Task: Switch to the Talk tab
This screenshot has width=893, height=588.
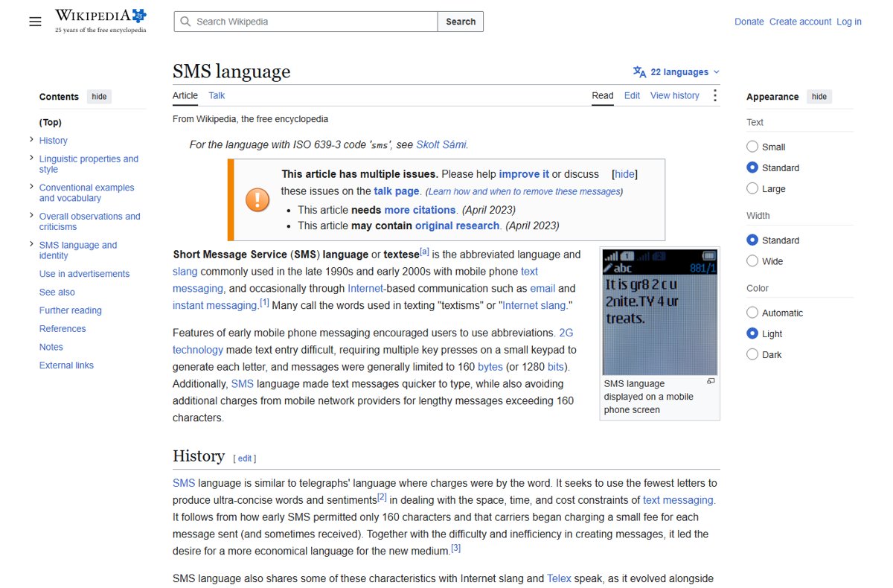Action: [217, 95]
